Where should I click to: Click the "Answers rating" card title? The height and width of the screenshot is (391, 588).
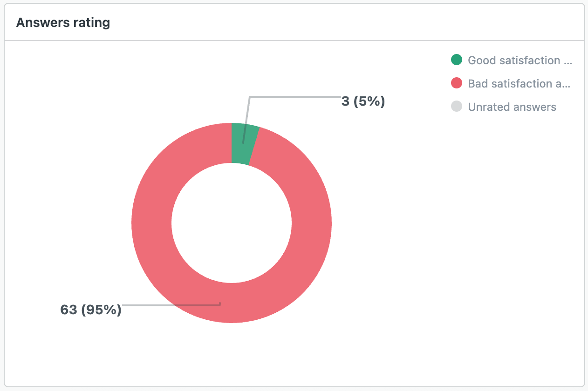coord(63,23)
